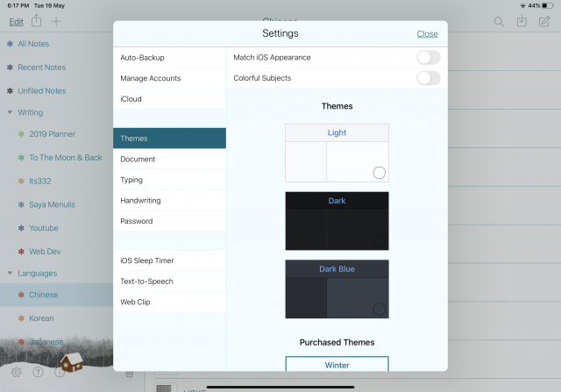Select the Korean subject
Viewport: 561px width, 392px height.
point(41,318)
